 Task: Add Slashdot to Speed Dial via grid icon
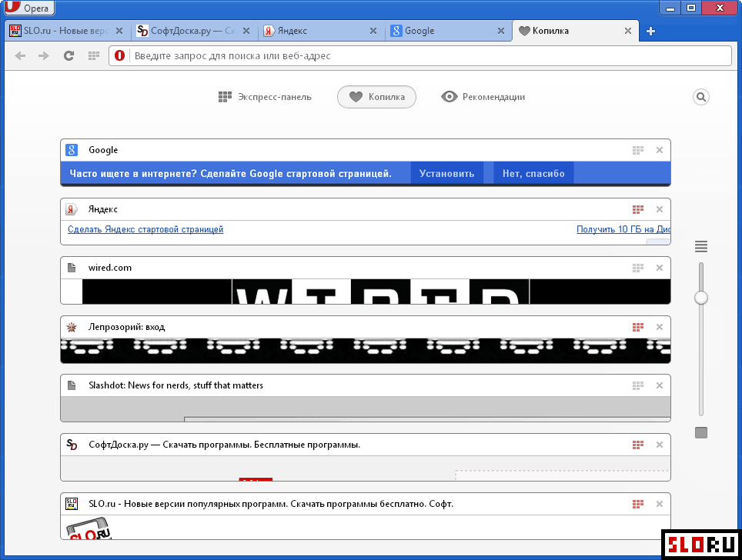click(638, 385)
